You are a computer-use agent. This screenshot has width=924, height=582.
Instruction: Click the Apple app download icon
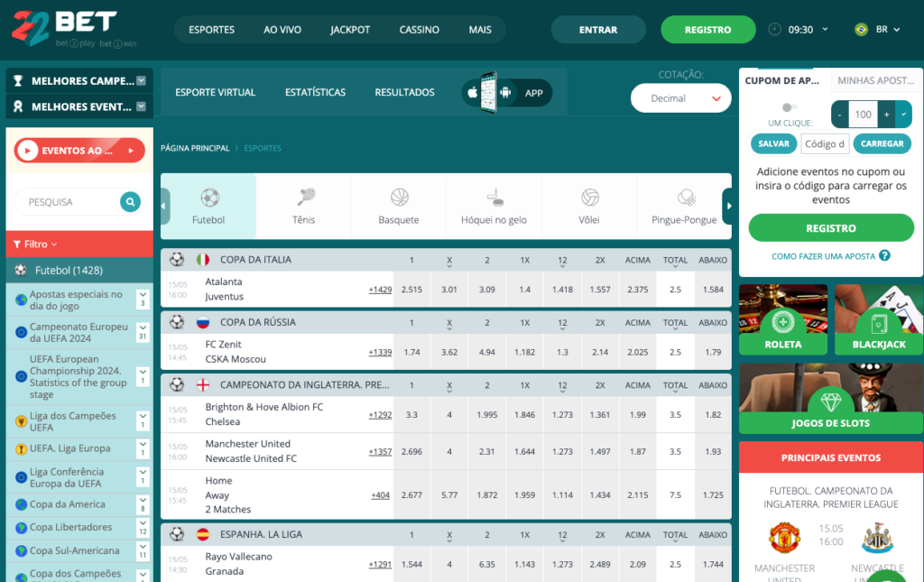(x=473, y=92)
